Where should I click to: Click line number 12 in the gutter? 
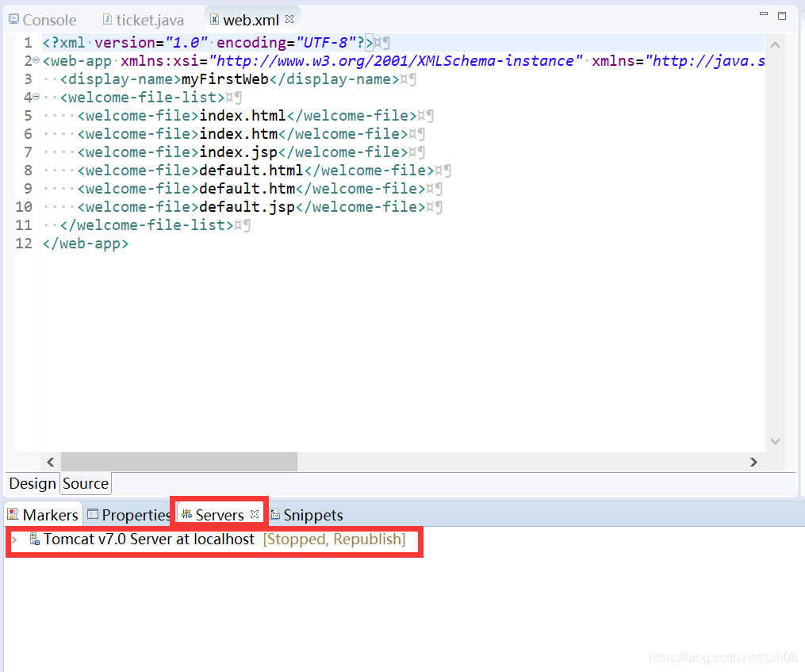click(24, 243)
